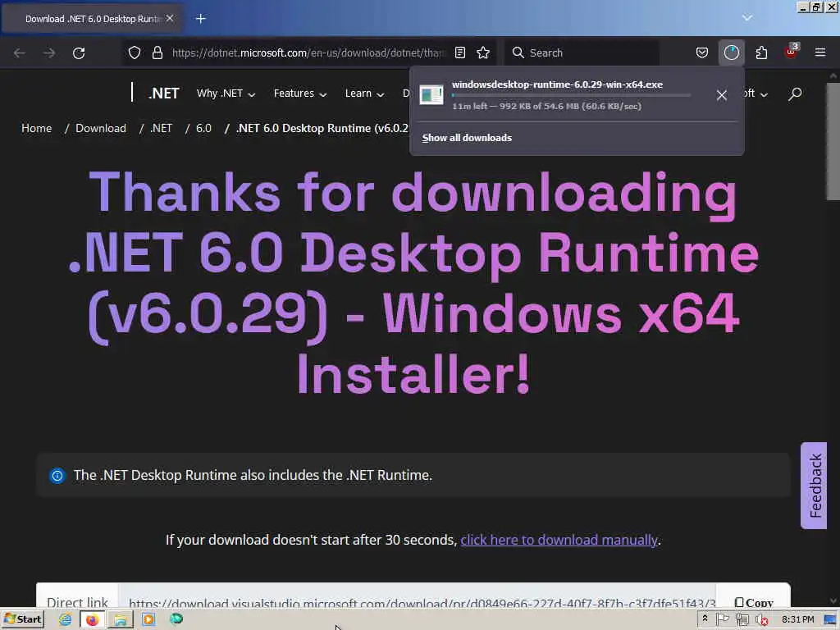Click the site search magnifier icon

click(795, 94)
